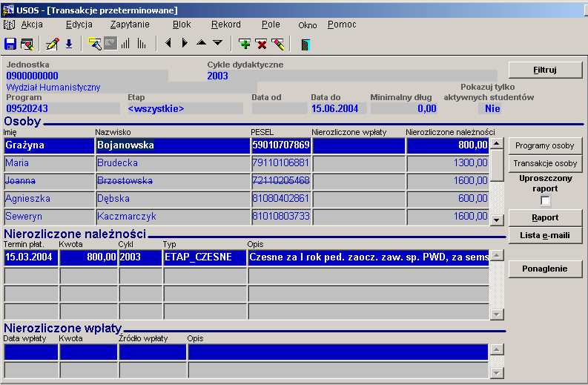
Task: Click the Nierozliczone należności scroll up arrow
Action: click(497, 255)
